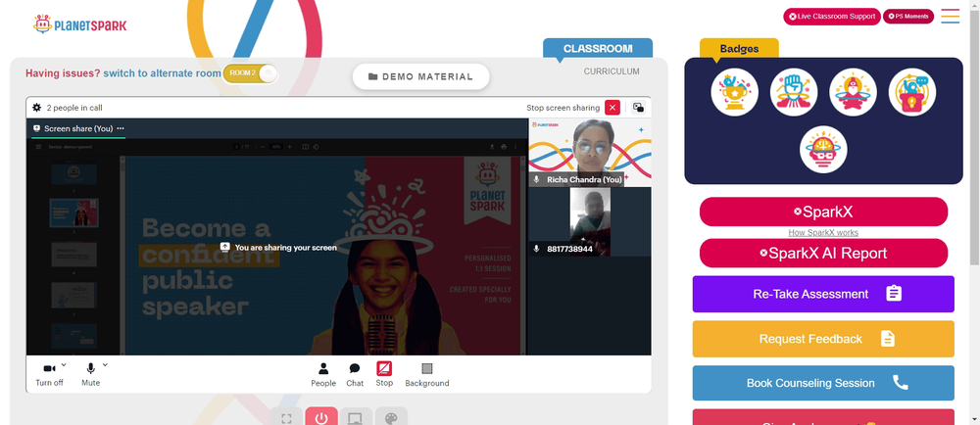This screenshot has height=425, width=980.
Task: Click Request Feedback button
Action: pyautogui.click(x=823, y=339)
